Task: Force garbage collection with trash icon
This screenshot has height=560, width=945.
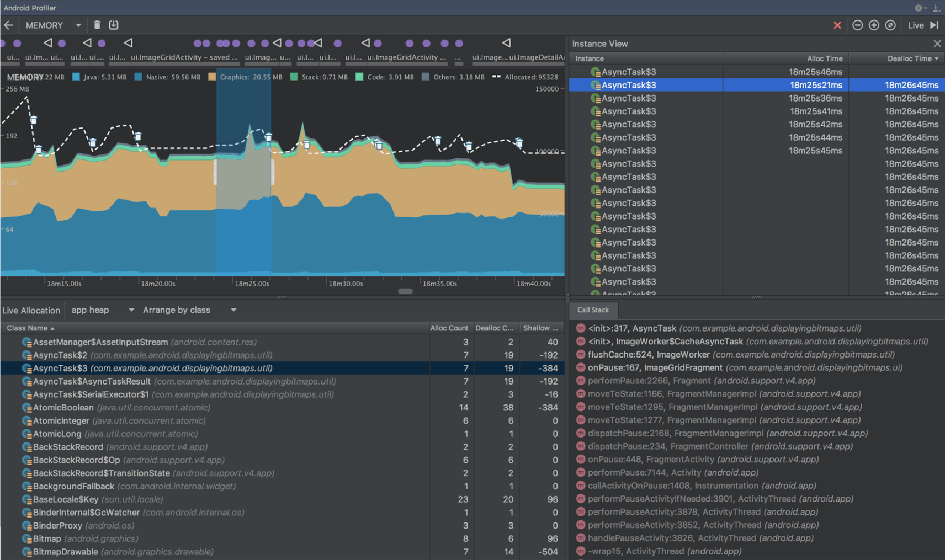Action: 97,25
